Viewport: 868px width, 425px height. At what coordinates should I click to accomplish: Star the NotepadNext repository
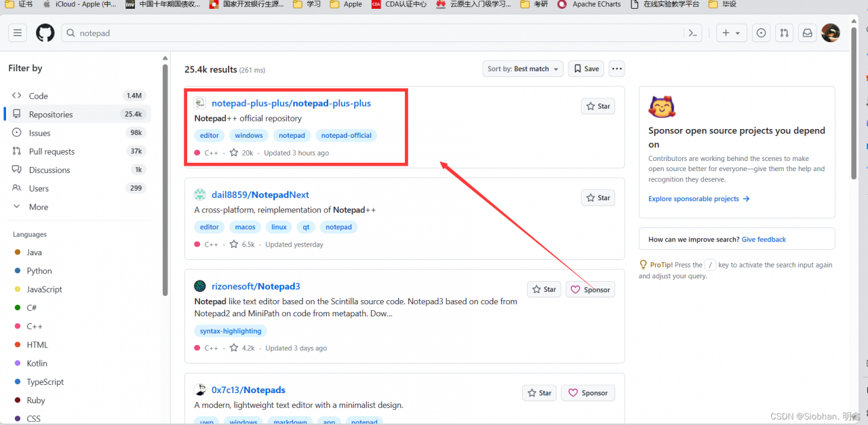[598, 198]
